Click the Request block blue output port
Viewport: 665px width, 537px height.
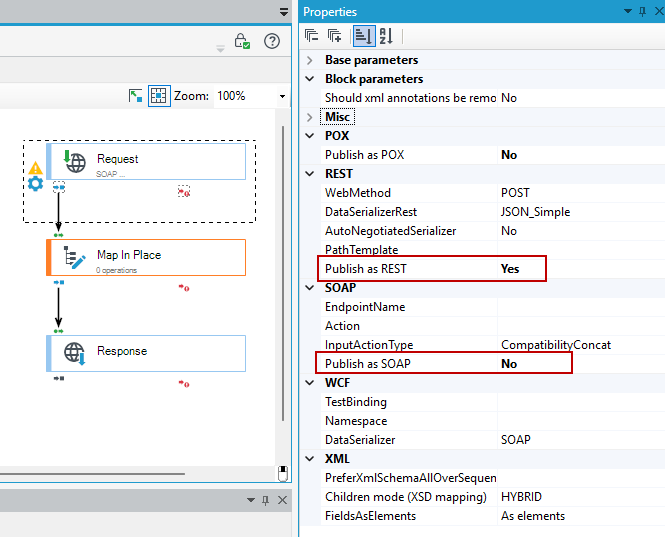(59, 187)
